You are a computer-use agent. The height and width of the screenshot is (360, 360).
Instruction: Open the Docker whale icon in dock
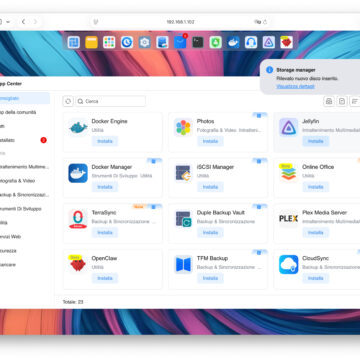[x=233, y=42]
